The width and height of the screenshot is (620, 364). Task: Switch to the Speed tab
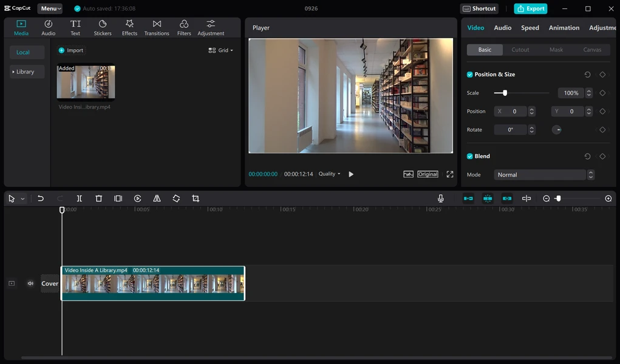coord(530,28)
